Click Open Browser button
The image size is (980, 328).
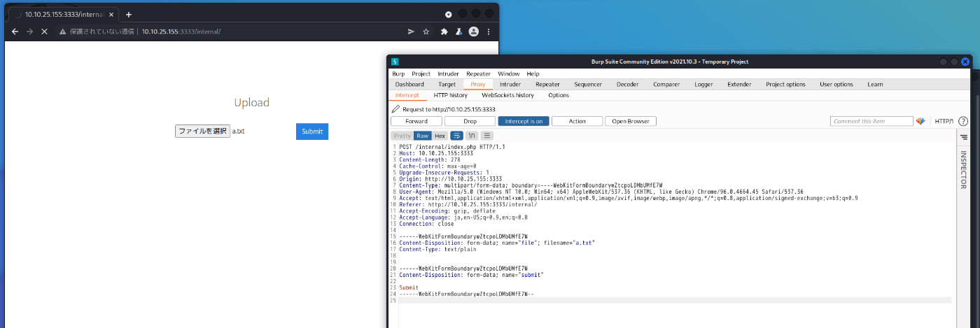[x=631, y=121]
